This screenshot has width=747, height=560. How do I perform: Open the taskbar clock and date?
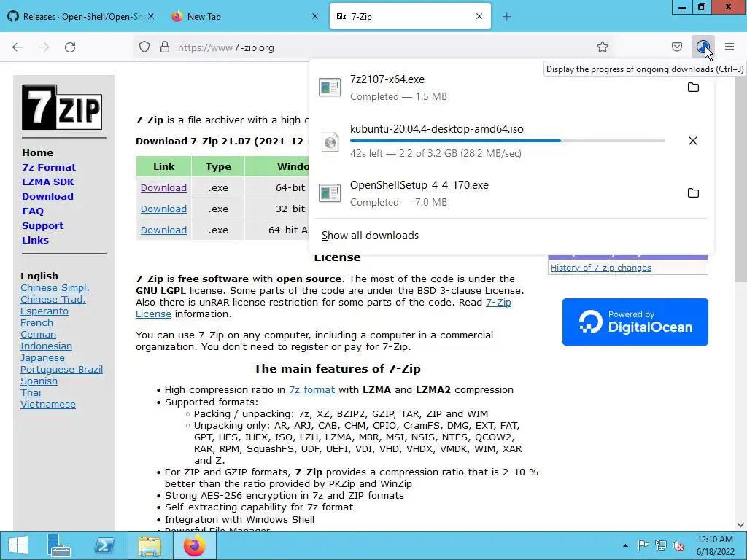pyautogui.click(x=715, y=545)
